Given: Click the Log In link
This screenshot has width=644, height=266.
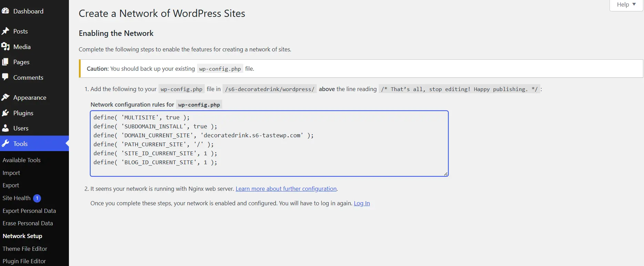Looking at the screenshot, I should point(362,203).
